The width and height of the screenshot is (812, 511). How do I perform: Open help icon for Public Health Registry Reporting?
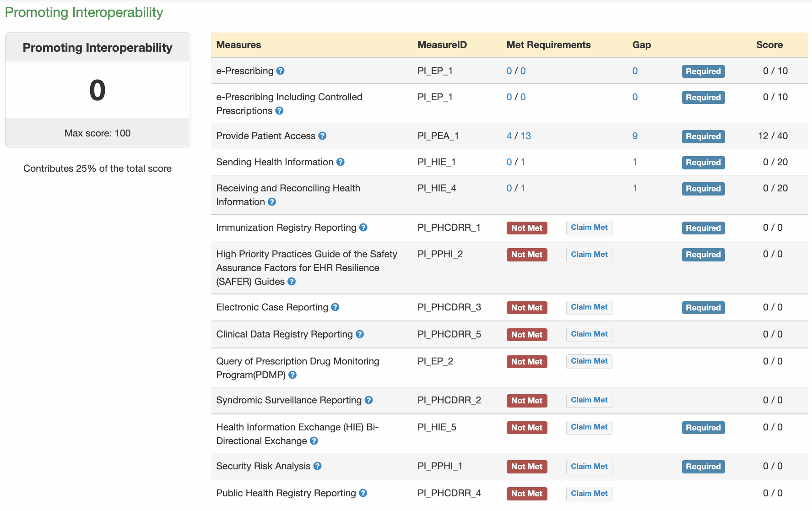[363, 493]
